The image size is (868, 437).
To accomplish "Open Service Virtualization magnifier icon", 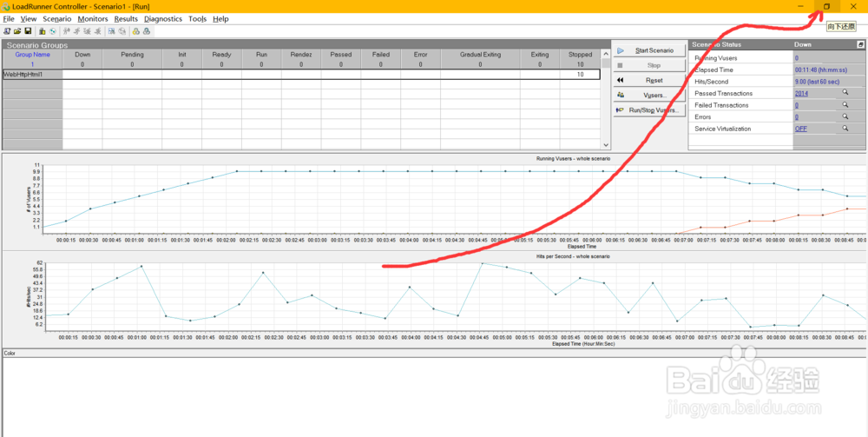I will (x=845, y=129).
